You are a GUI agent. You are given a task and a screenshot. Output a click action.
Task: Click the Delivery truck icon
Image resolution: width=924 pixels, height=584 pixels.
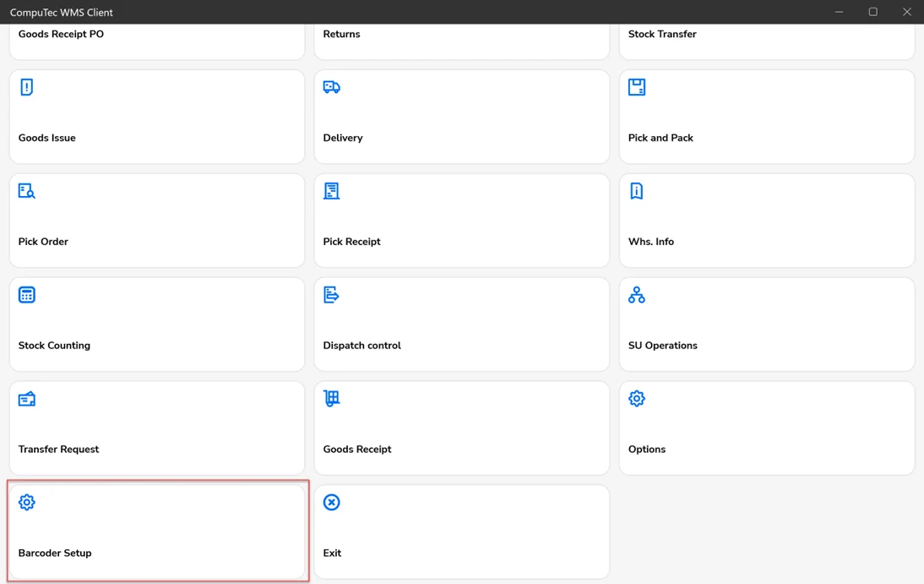[332, 87]
